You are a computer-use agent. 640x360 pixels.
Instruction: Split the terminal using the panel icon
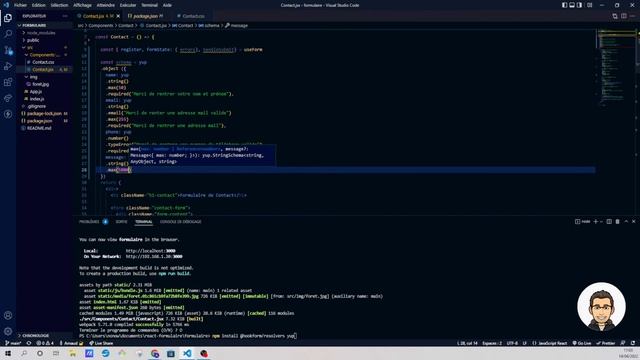point(609,222)
